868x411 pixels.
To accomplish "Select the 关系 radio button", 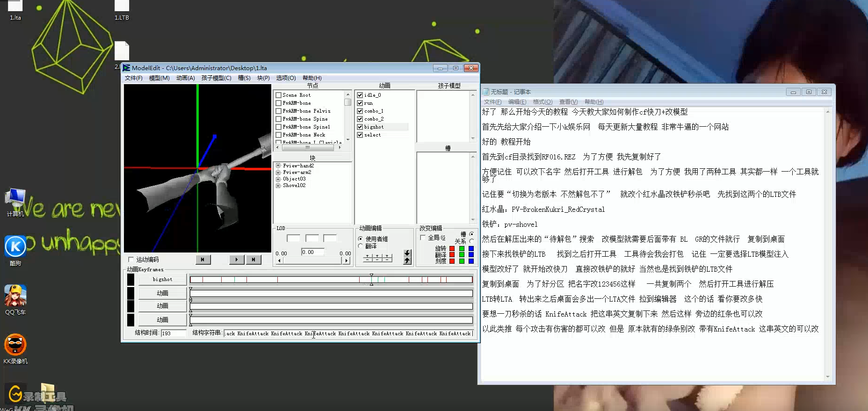I will click(471, 241).
